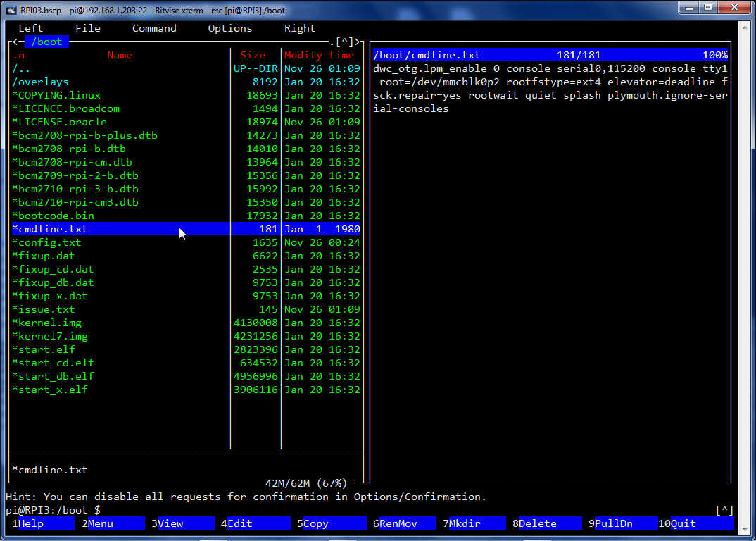
Task: Sort files by the Size column header
Action: [x=253, y=55]
